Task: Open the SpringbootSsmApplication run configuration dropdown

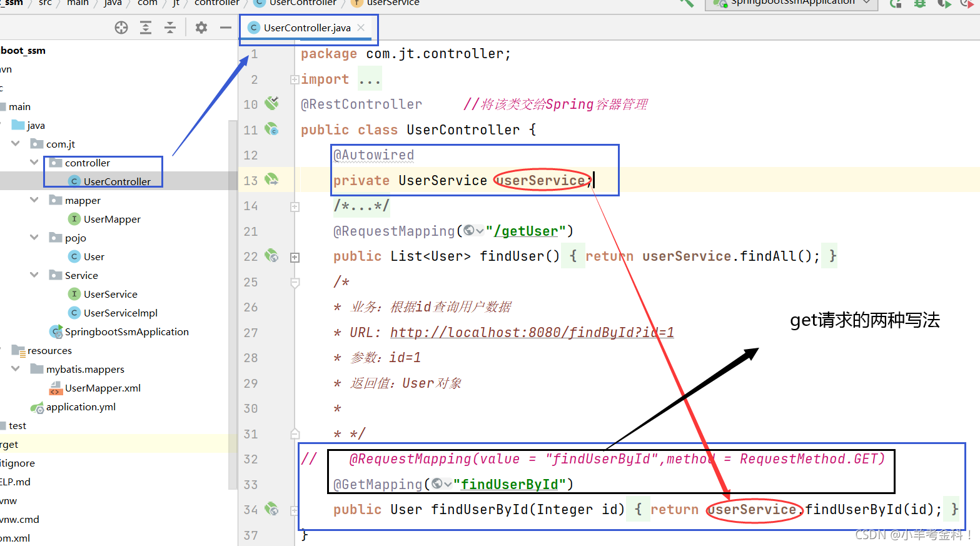Action: pos(791,3)
